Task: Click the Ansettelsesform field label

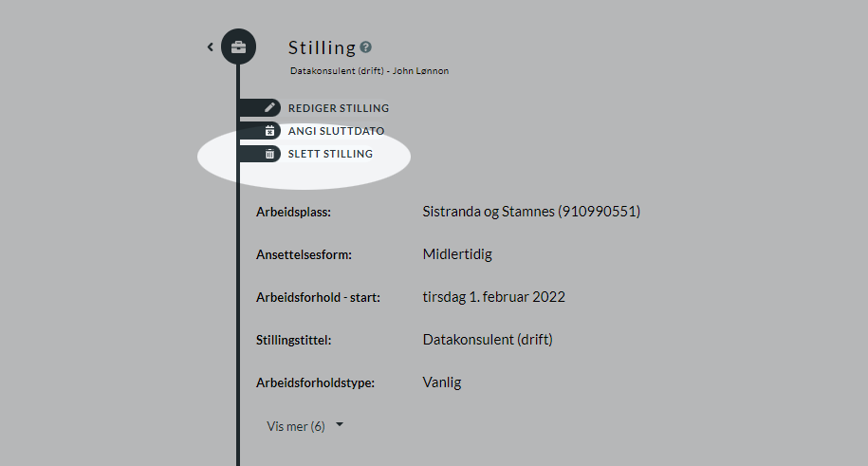Action: pyautogui.click(x=304, y=255)
